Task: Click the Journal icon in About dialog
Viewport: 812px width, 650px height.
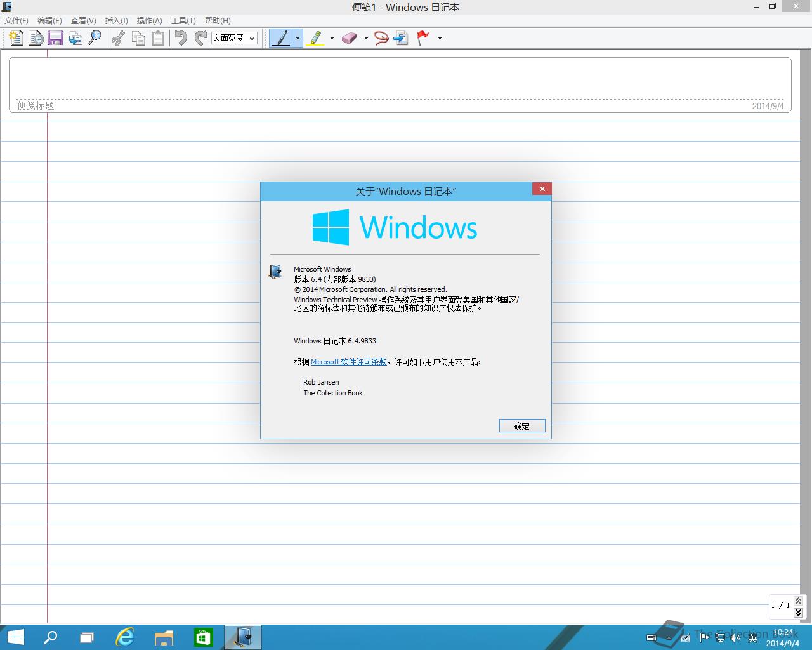Action: point(275,272)
